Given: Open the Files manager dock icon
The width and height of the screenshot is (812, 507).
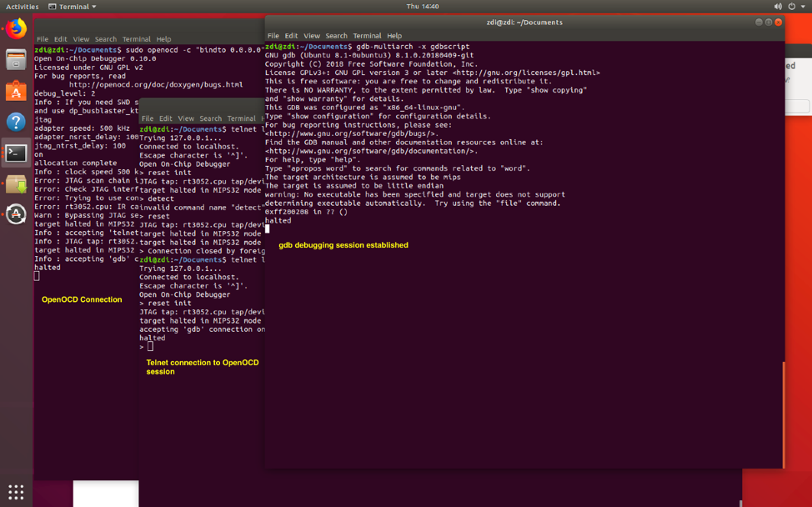Looking at the screenshot, I should click(x=16, y=59).
